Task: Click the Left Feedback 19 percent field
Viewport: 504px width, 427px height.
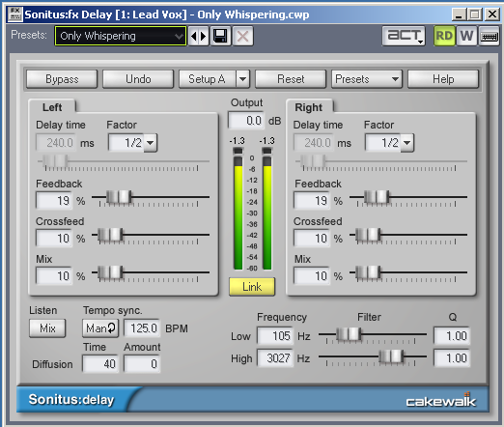Action: (54, 201)
